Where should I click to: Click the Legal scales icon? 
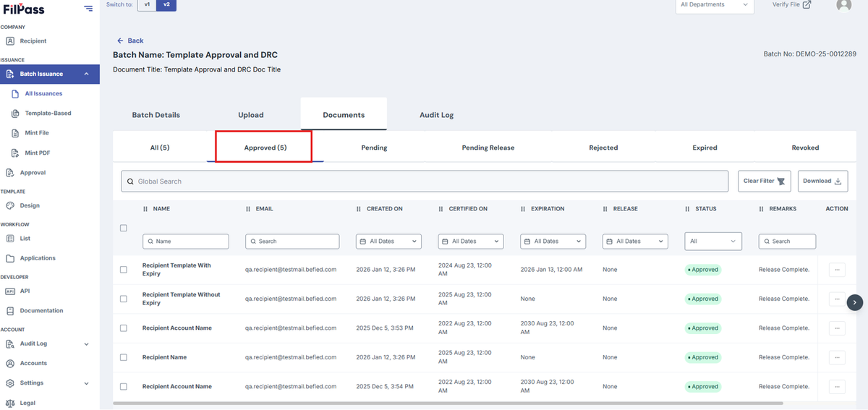click(10, 403)
